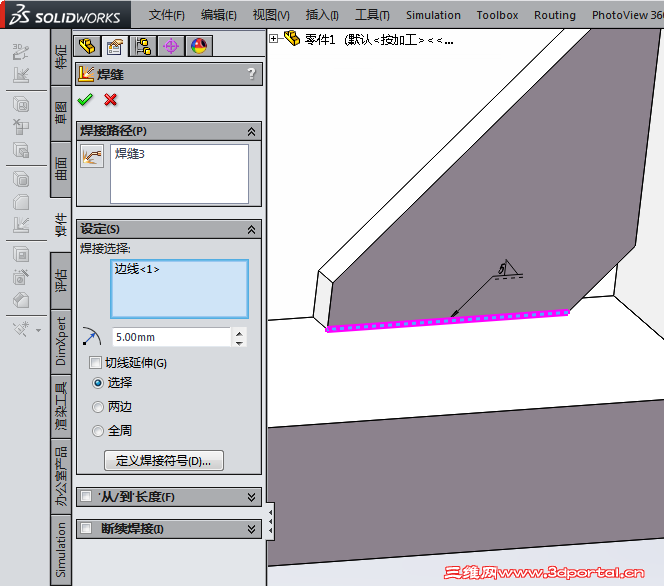664x586 pixels.
Task: Switch to the 评估 command tab
Action: point(61,280)
